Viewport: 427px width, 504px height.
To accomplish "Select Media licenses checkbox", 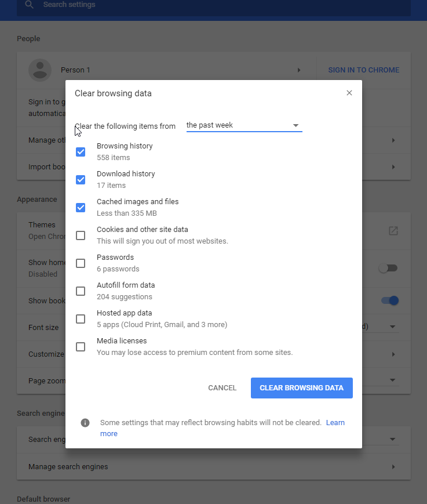I will click(x=81, y=347).
